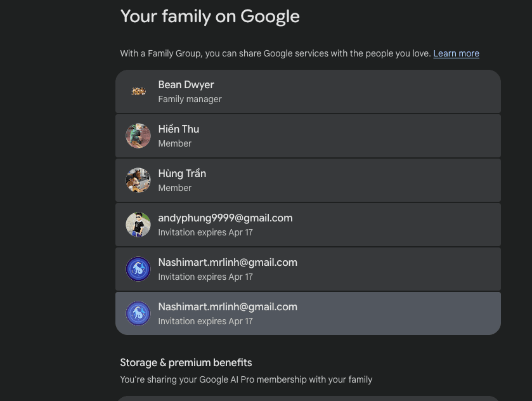Image resolution: width=532 pixels, height=401 pixels.
Task: Select the non-highlighted Nashimart.mrlinh@gmail.com email
Action: click(x=228, y=263)
